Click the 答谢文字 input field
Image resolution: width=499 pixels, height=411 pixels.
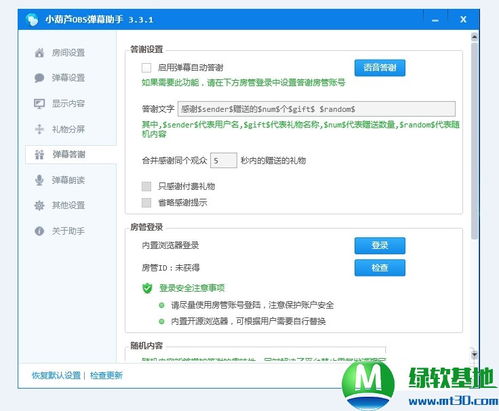317,109
